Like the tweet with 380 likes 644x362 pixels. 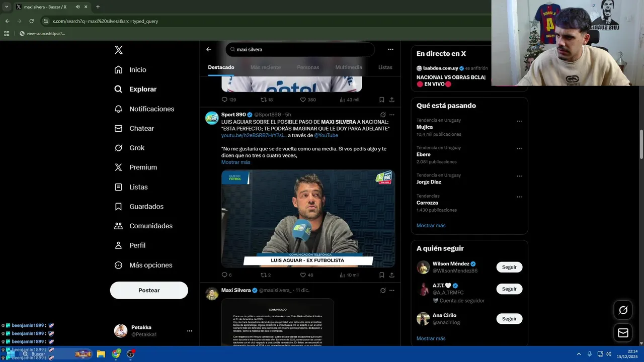point(308,100)
